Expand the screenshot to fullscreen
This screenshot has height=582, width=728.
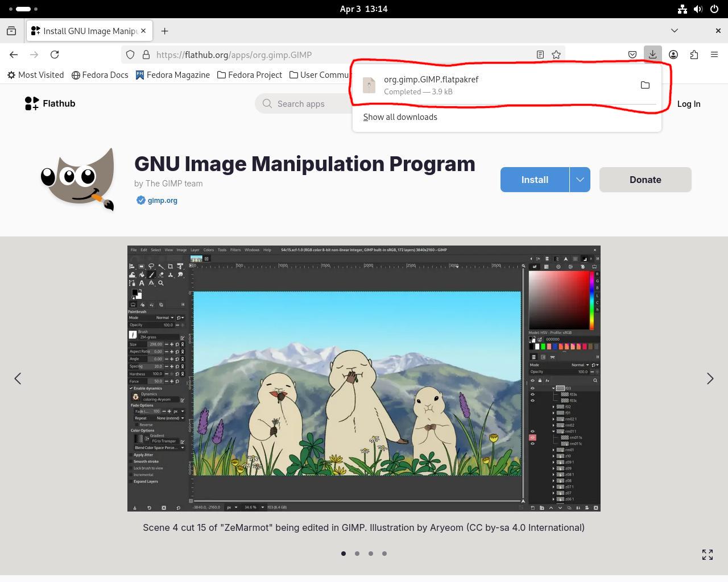tap(708, 555)
